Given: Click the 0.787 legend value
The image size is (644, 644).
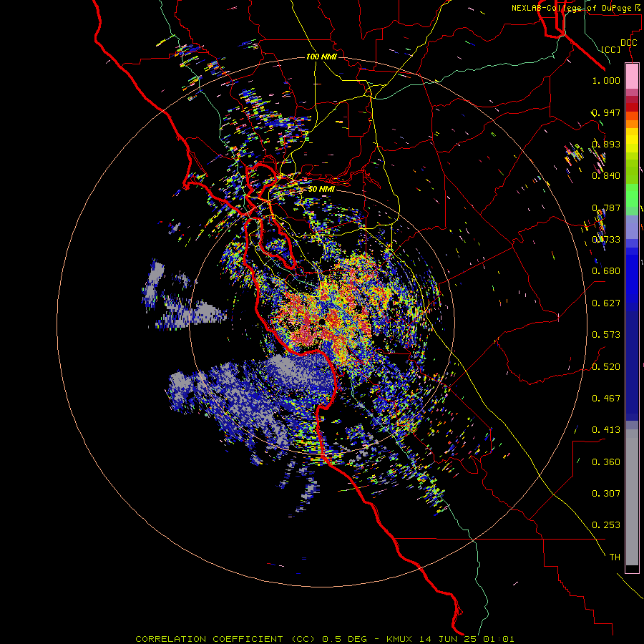Looking at the screenshot, I should [606, 208].
